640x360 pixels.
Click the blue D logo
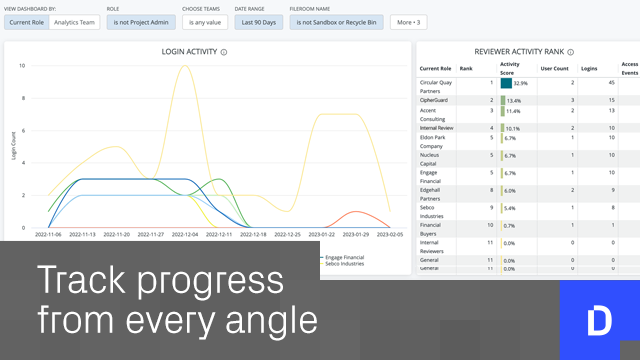pos(600,320)
